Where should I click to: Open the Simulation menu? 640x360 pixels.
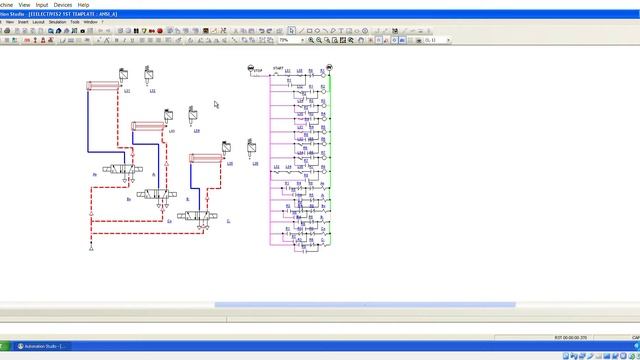58,22
